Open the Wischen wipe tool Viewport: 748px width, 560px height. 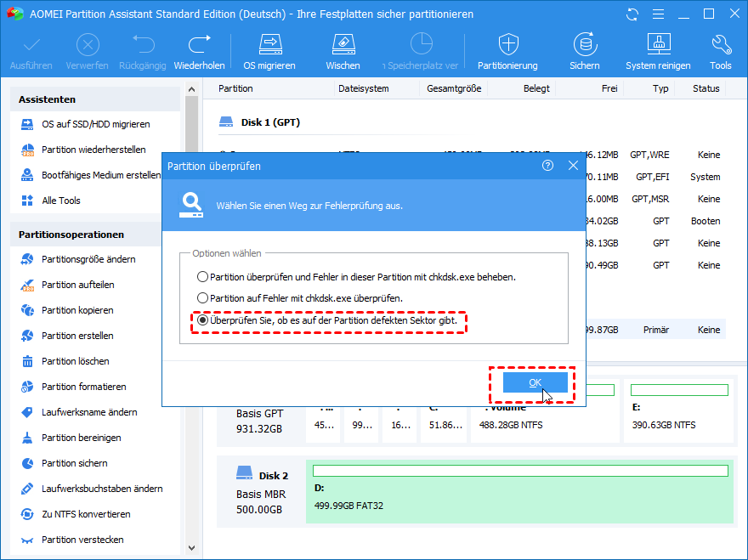coord(343,52)
